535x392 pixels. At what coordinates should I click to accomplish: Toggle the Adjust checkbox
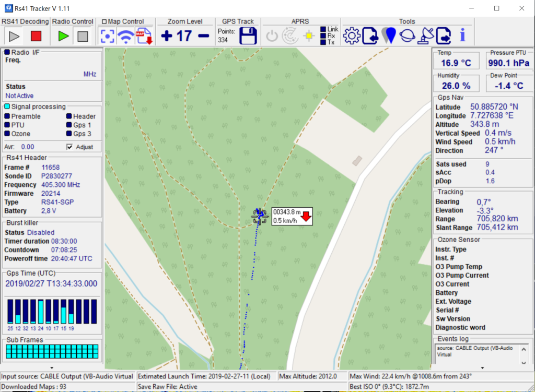click(70, 147)
